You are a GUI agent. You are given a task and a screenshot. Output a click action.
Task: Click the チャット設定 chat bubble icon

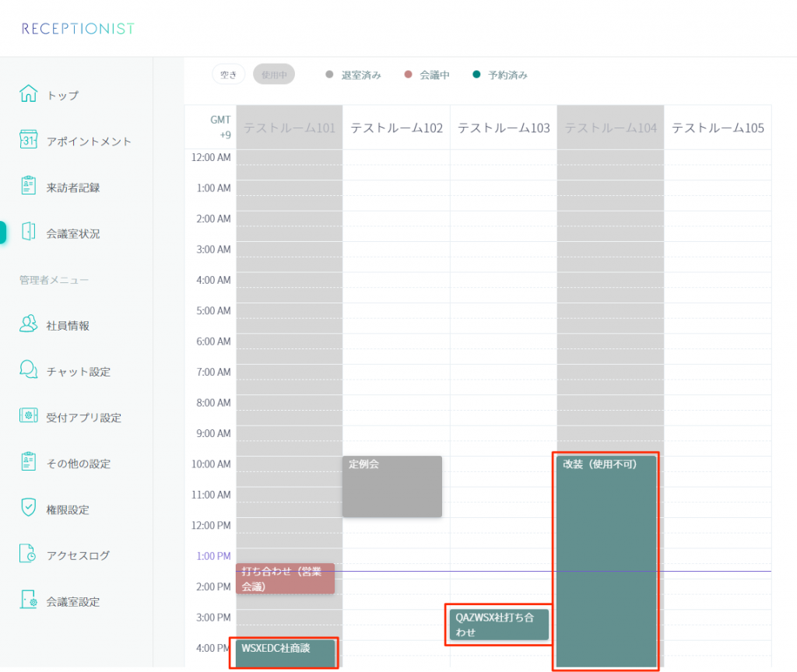tap(29, 369)
